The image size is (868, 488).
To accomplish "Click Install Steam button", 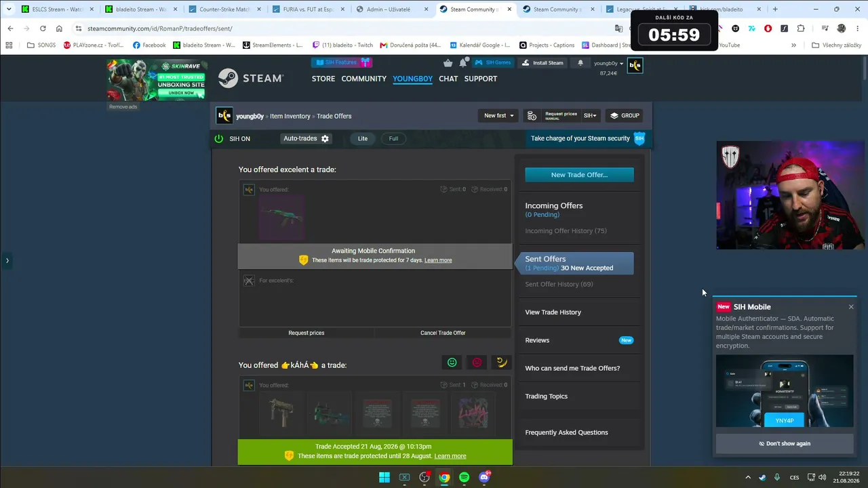I will pyautogui.click(x=542, y=63).
